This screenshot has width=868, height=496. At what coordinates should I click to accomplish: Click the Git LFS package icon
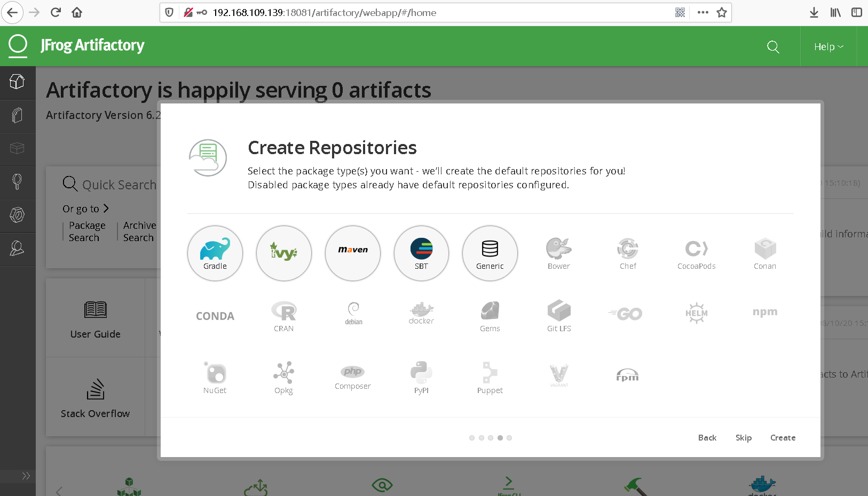tap(559, 316)
